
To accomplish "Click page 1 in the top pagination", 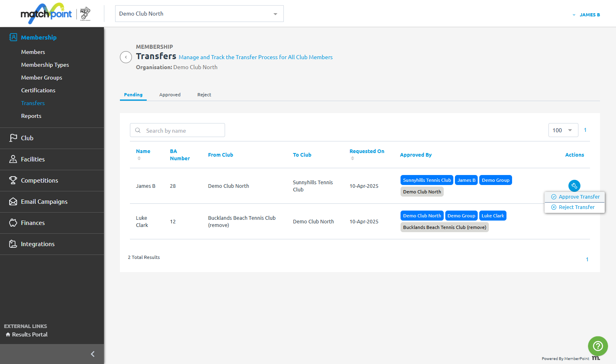I will [x=585, y=130].
